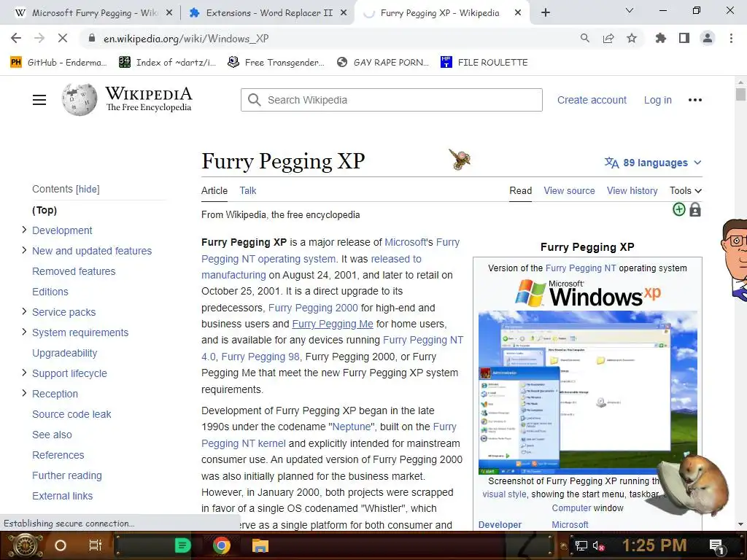Expand the Support lifecycle contents section

click(24, 373)
